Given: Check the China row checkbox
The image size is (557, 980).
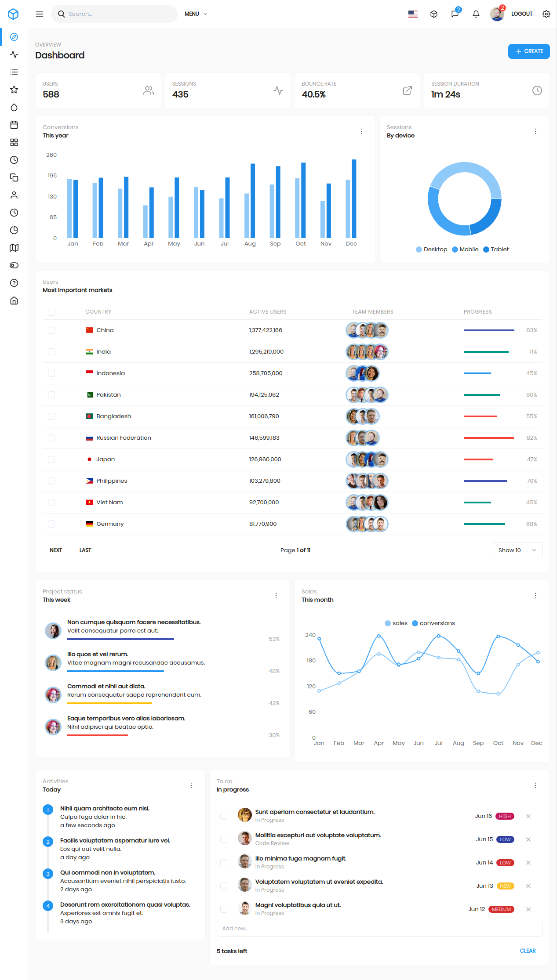Looking at the screenshot, I should 51,330.
